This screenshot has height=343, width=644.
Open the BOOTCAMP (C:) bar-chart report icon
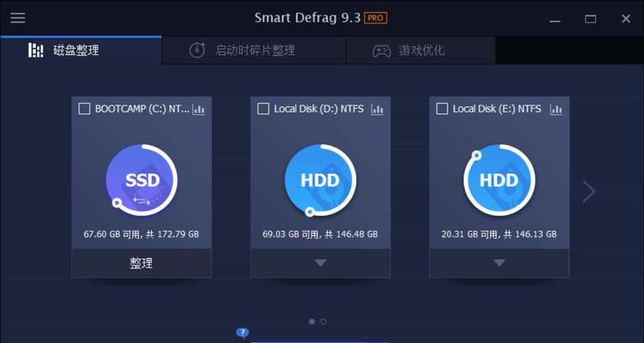199,109
